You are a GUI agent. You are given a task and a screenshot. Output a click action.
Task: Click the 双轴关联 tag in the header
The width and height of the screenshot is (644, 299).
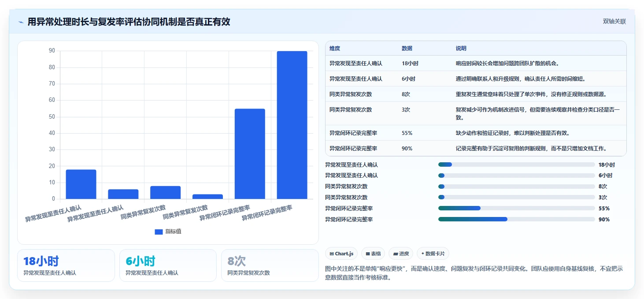pos(614,22)
